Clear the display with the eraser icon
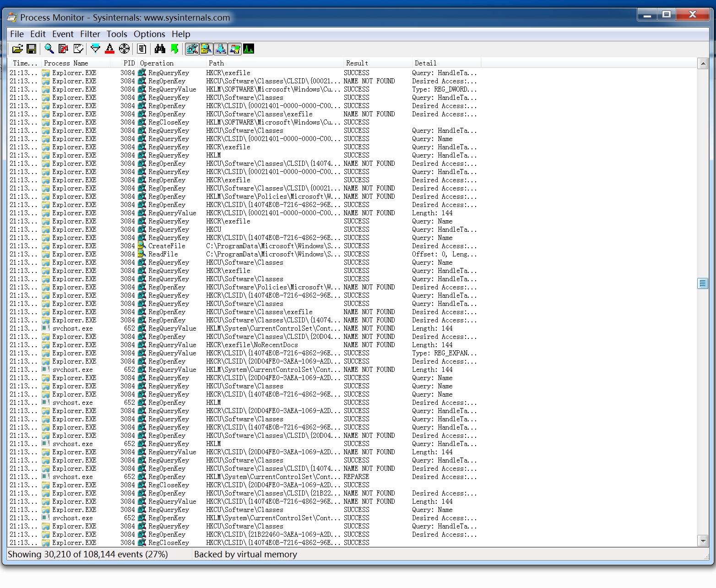Image resolution: width=716 pixels, height=588 pixels. pos(78,49)
